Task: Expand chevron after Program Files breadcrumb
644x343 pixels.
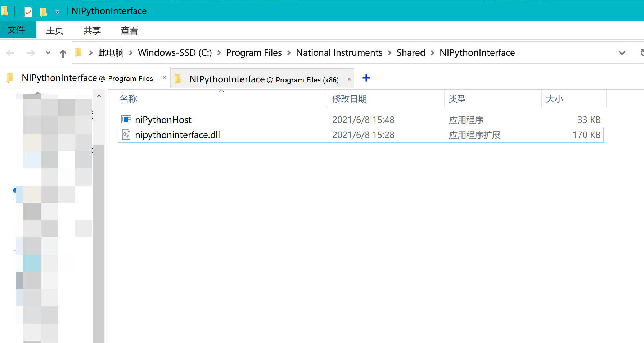Action: tap(289, 53)
